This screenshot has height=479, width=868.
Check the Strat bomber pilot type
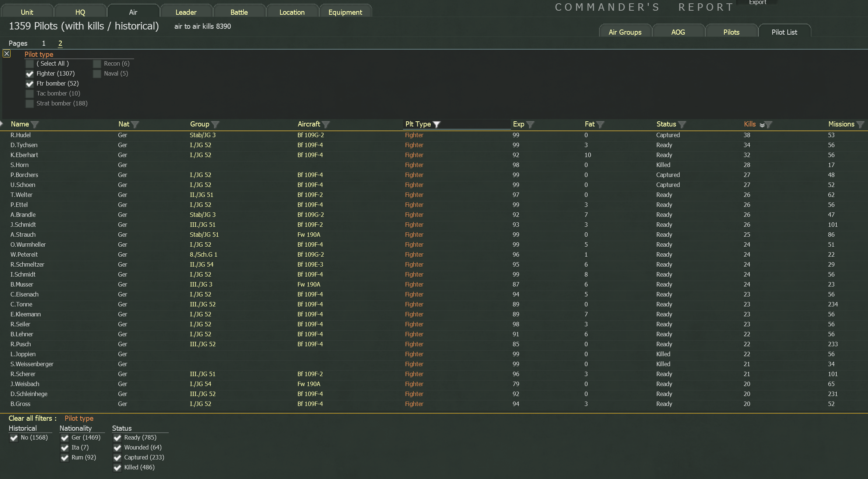29,104
